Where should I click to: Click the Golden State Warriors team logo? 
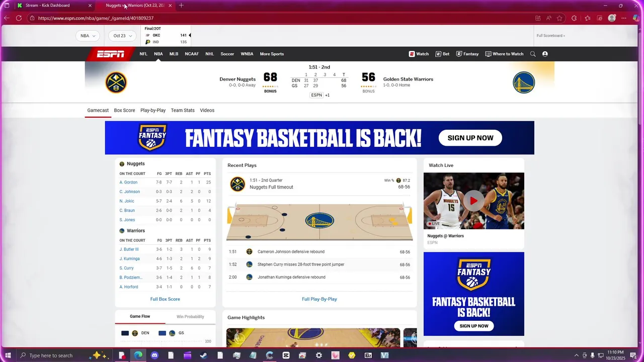(x=524, y=82)
